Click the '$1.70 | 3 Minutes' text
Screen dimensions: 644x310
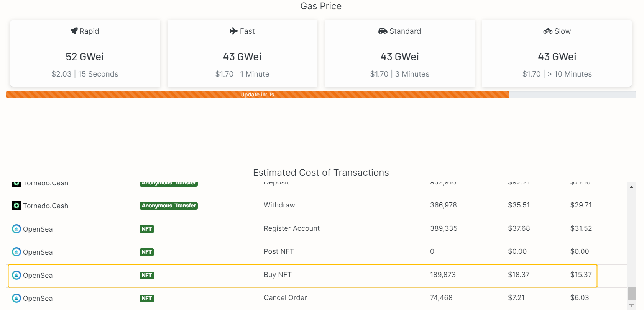pyautogui.click(x=400, y=74)
